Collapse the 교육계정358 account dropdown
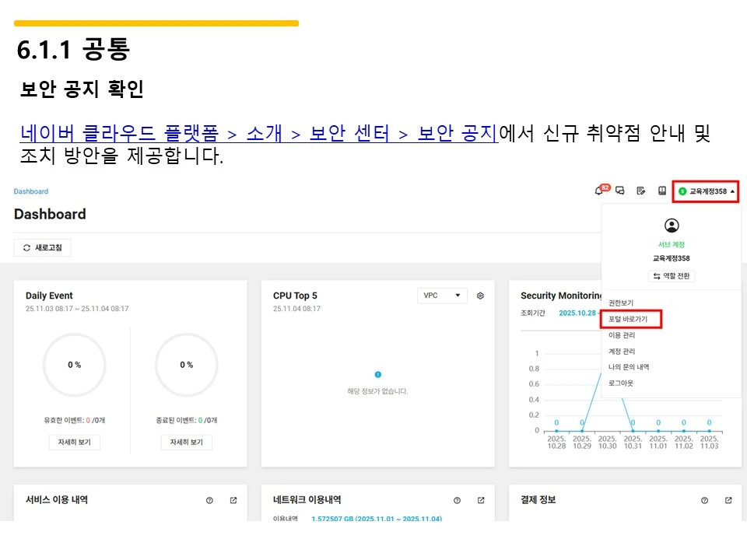Screen dimensions: 747x560 click(705, 191)
